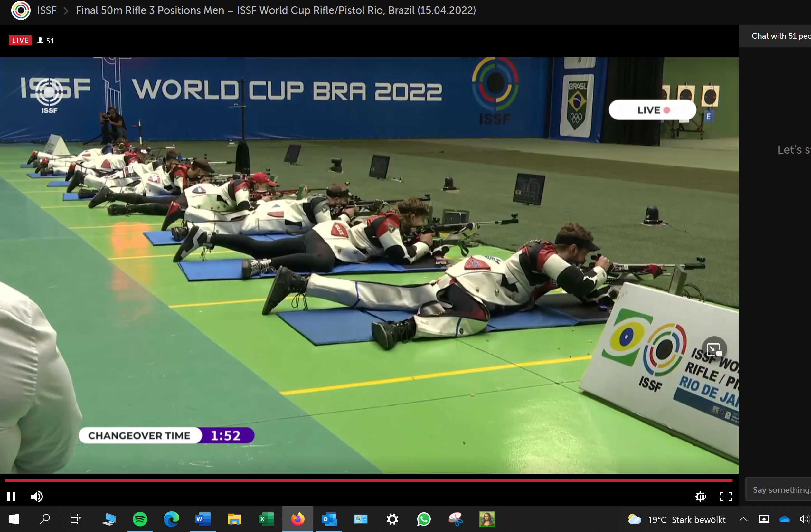The height and width of the screenshot is (532, 811).
Task: Switch to Word in the taskbar
Action: (203, 519)
